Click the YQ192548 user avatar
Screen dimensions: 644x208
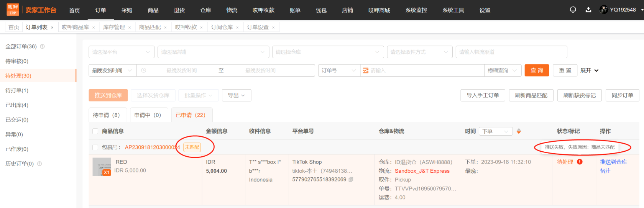(x=604, y=10)
